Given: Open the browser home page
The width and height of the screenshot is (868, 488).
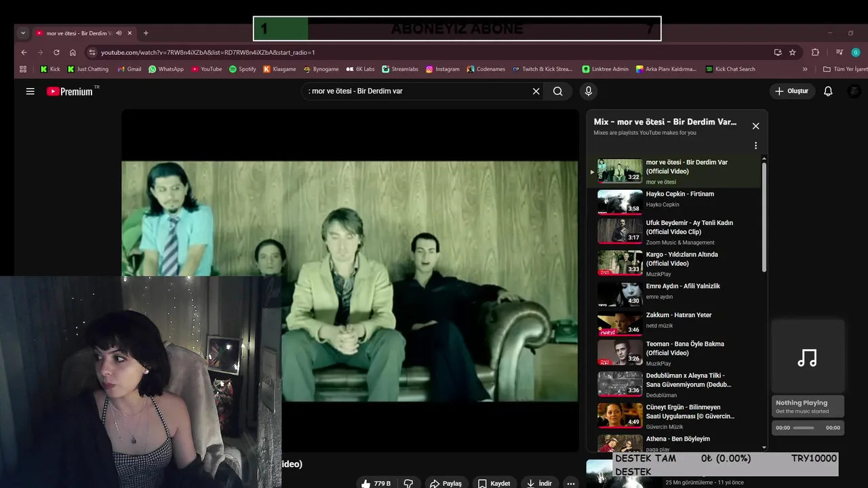Looking at the screenshot, I should point(73,52).
